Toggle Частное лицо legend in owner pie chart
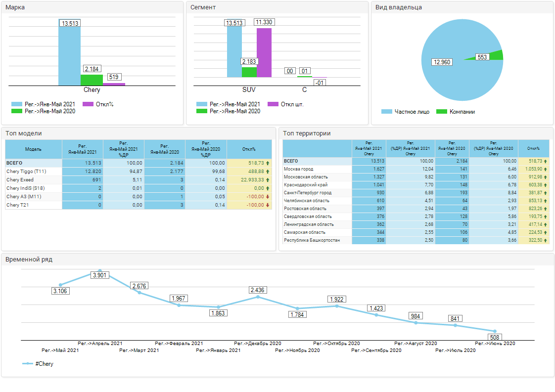The height and width of the screenshot is (392, 555). tap(387, 112)
